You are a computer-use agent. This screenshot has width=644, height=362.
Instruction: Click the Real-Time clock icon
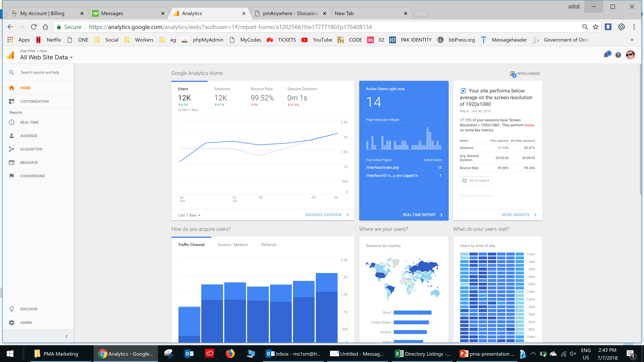[x=12, y=122]
